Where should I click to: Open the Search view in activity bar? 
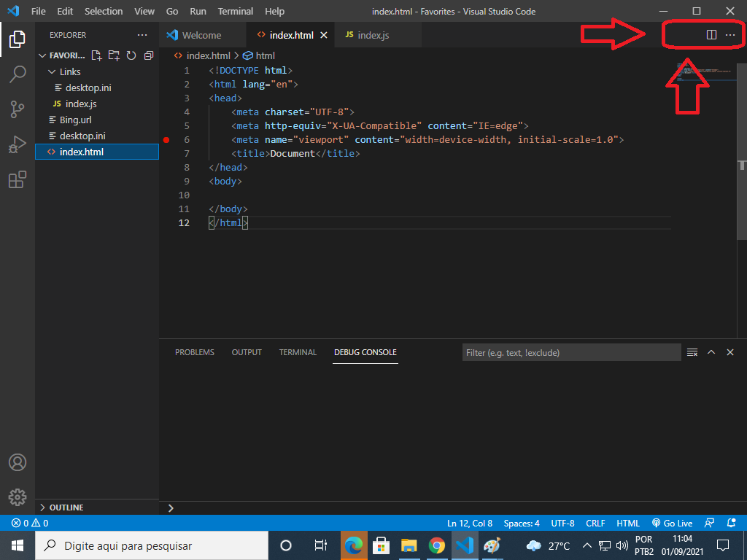pyautogui.click(x=18, y=74)
